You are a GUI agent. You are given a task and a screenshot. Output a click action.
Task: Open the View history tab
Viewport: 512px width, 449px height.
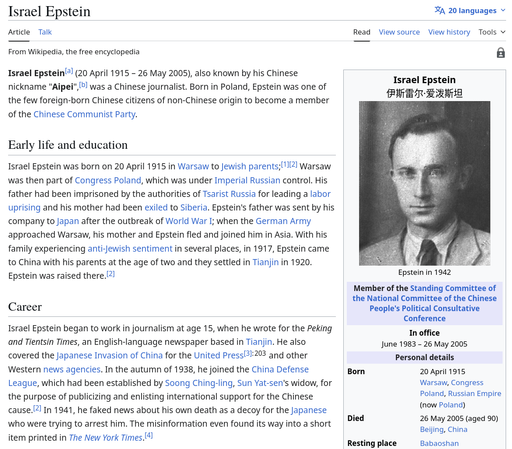coord(449,32)
